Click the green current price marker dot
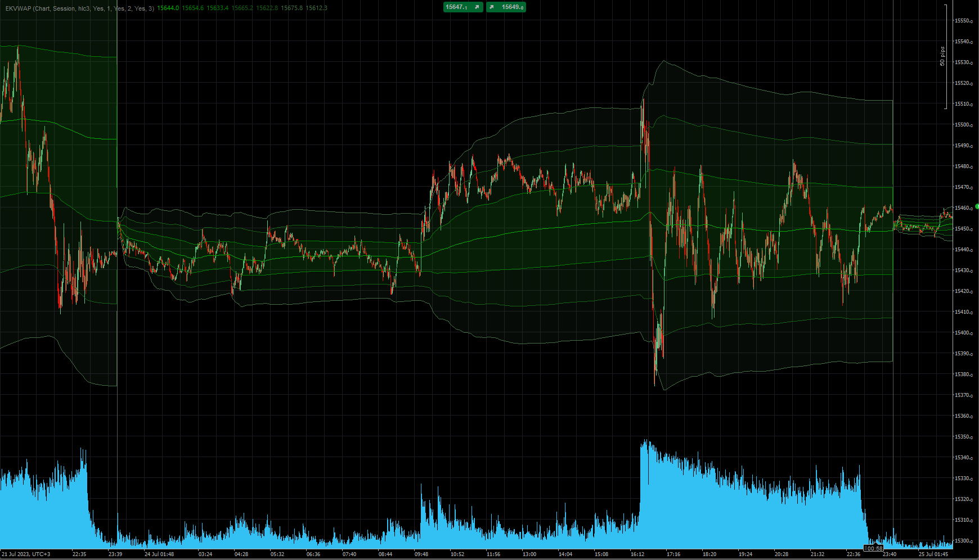The image size is (979, 560). [977, 207]
